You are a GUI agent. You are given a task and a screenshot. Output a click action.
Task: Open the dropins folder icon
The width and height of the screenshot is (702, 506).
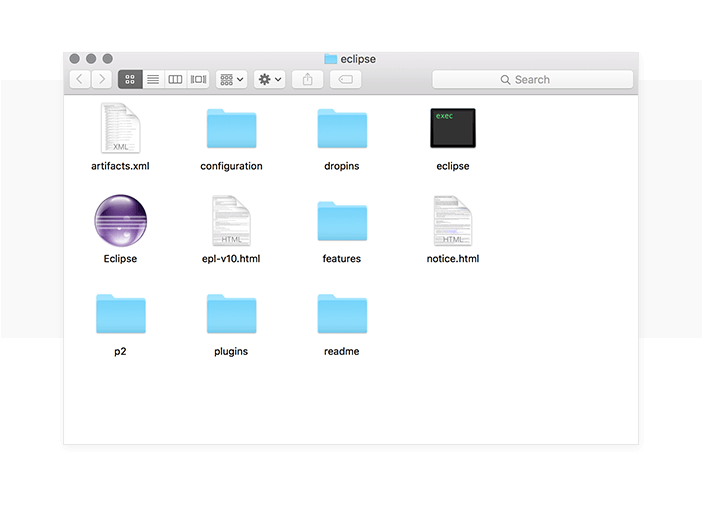pos(342,129)
